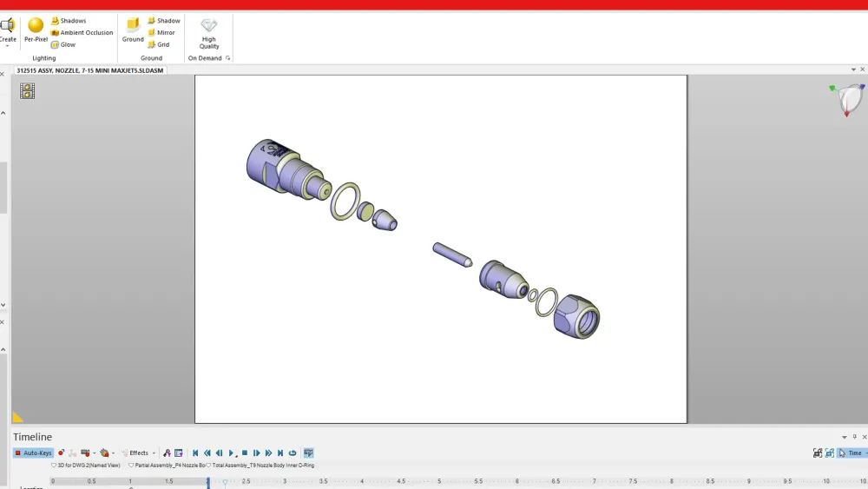Toggle loop play mode
868x489 pixels.
[293, 453]
